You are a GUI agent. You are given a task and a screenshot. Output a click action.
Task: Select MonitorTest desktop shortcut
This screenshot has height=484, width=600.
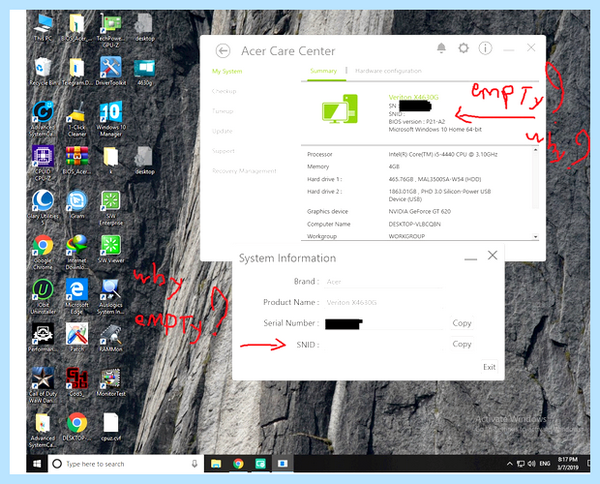111,382
